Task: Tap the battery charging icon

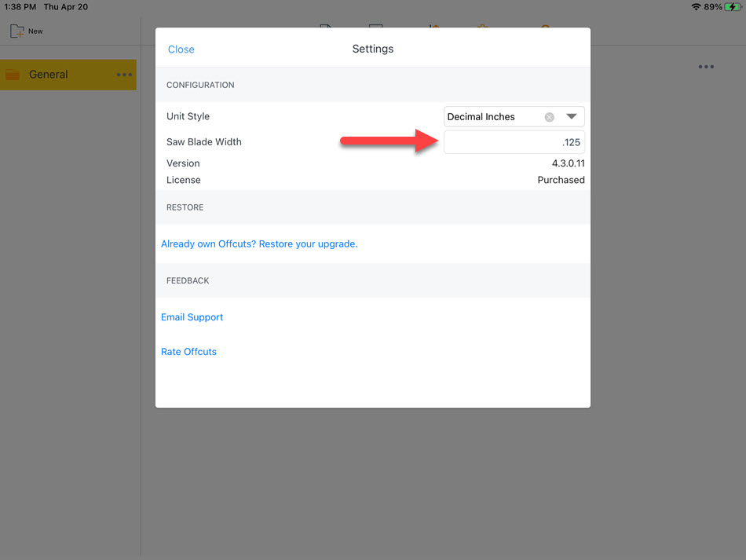Action: click(733, 6)
